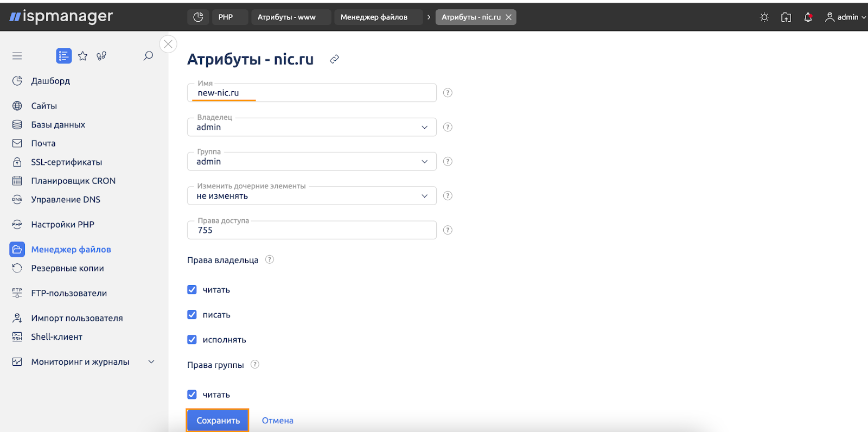868x432 pixels.
Task: Select Менеджер файлов in sidebar
Action: 71,250
